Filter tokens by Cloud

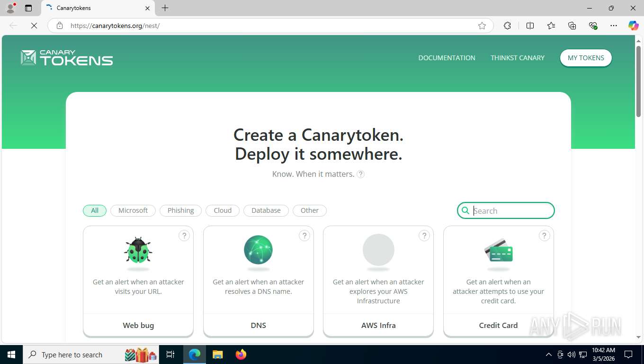coord(223,210)
